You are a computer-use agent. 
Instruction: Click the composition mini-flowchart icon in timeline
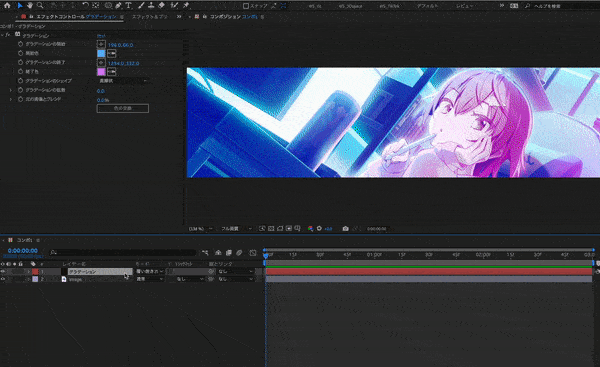tap(205, 253)
